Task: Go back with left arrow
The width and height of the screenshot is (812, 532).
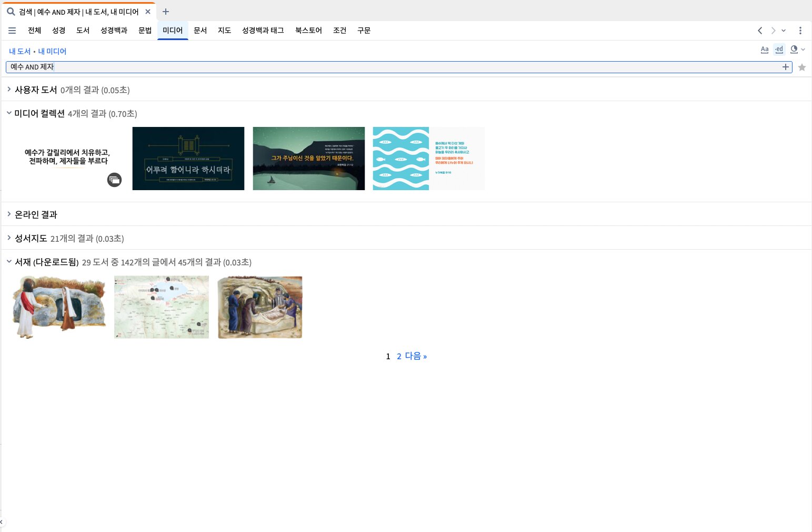Action: coord(760,31)
